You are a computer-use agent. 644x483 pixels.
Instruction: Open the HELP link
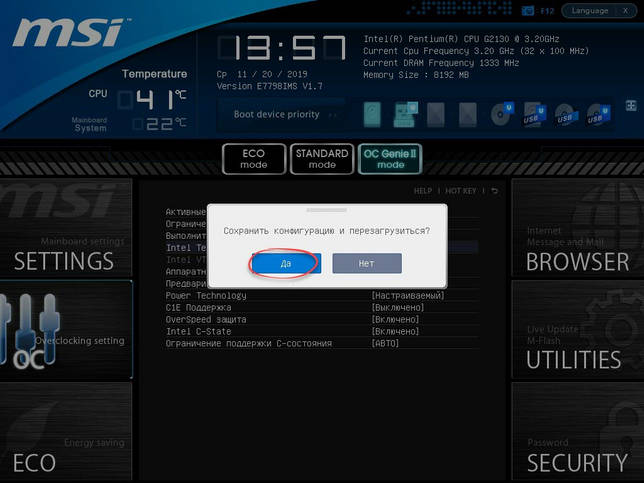tap(423, 191)
